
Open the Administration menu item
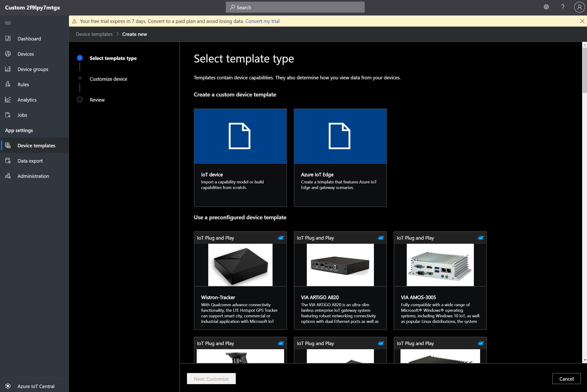tap(33, 176)
